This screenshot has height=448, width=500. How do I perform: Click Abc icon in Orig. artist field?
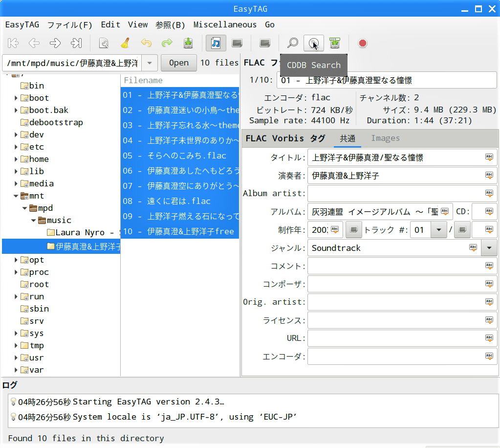click(489, 302)
